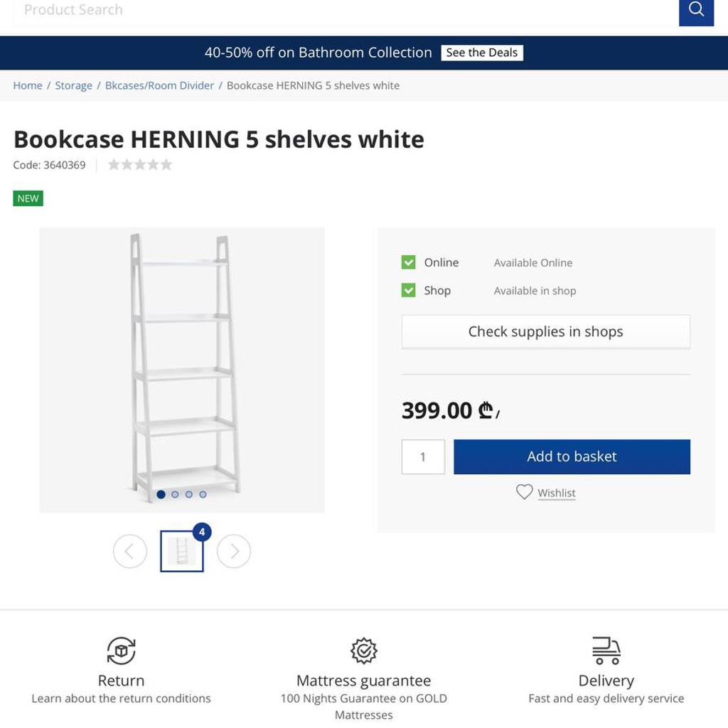This screenshot has height=728, width=728.
Task: Open the Return box icon
Action: click(x=121, y=651)
